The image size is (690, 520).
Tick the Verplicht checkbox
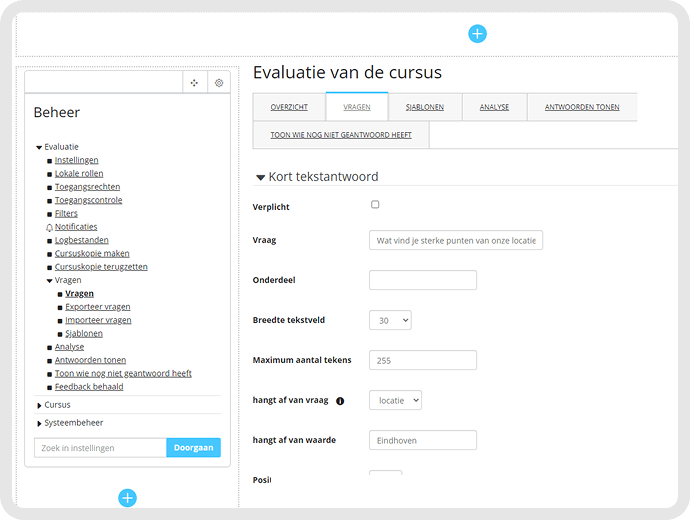click(x=375, y=205)
